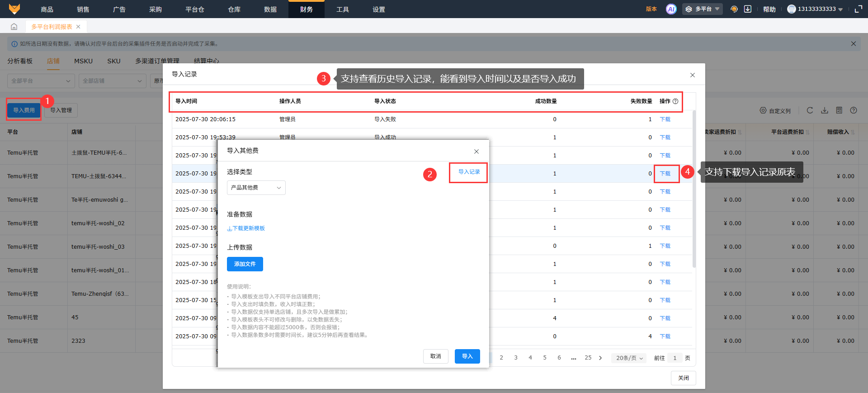Screen dimensions: 868x393
Task: Download the record from 19:53:39
Action: 665,137
